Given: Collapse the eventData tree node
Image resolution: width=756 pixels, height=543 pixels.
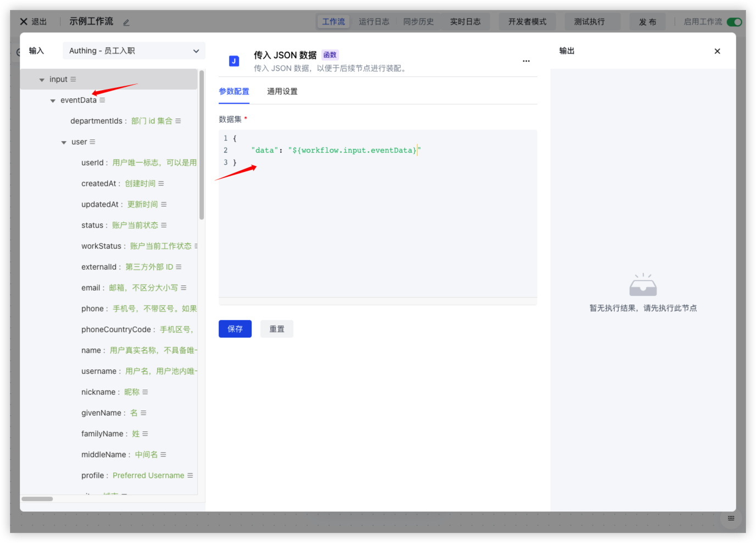Looking at the screenshot, I should coord(53,101).
